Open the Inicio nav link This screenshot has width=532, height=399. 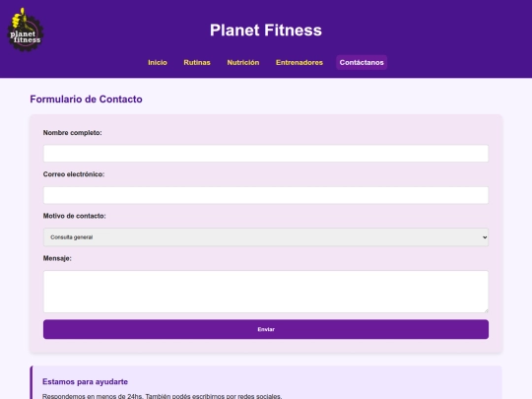158,62
